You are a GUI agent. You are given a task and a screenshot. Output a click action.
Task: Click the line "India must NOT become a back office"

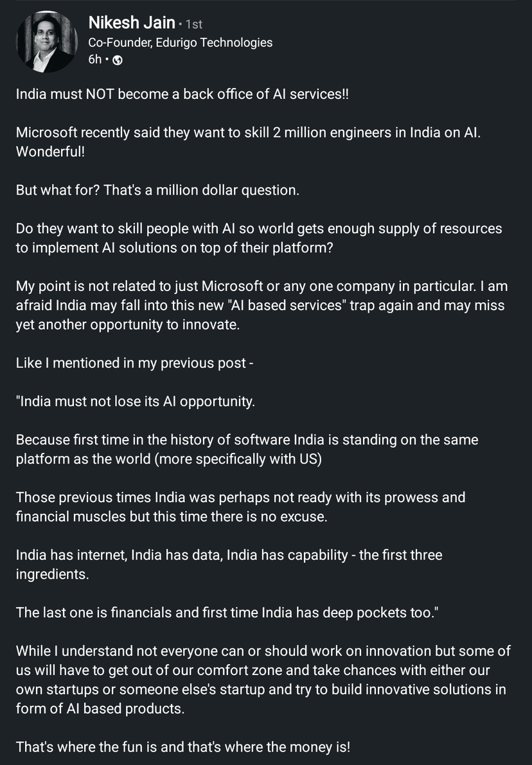coord(182,93)
